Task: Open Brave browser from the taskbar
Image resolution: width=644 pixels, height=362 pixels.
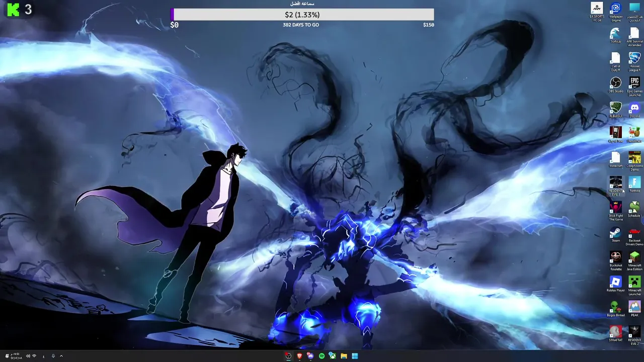Action: 299,356
